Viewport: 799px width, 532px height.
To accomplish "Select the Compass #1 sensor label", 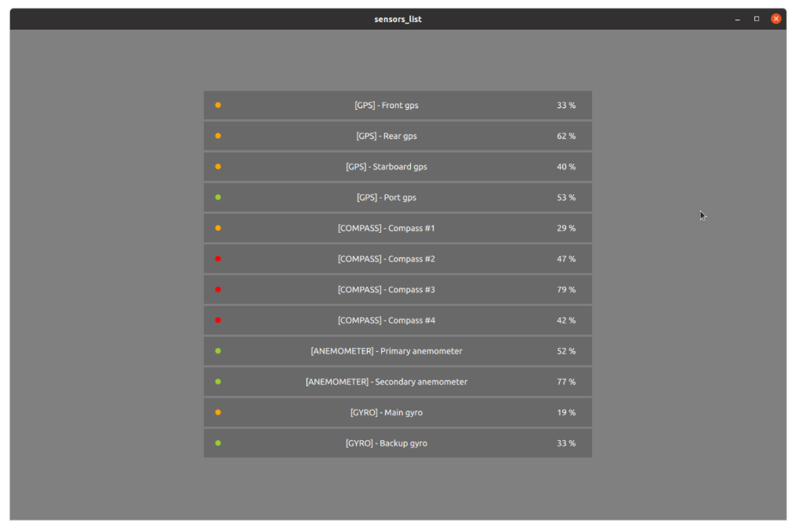I will click(x=387, y=228).
